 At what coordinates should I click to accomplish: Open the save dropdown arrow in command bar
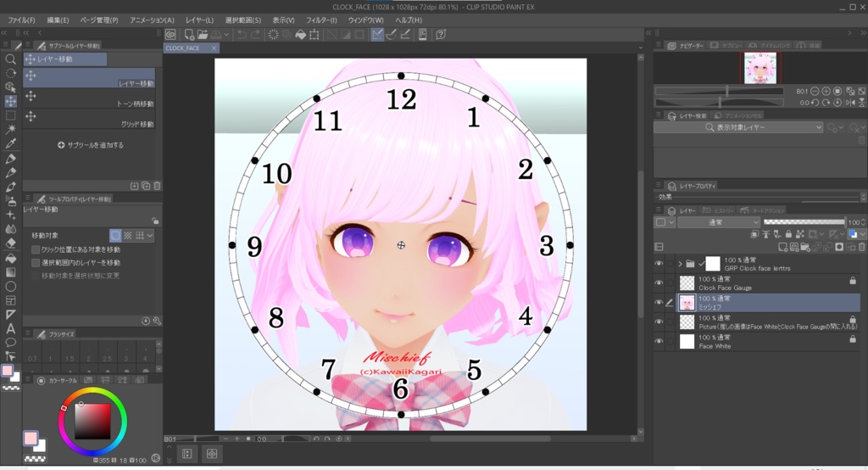tap(226, 35)
